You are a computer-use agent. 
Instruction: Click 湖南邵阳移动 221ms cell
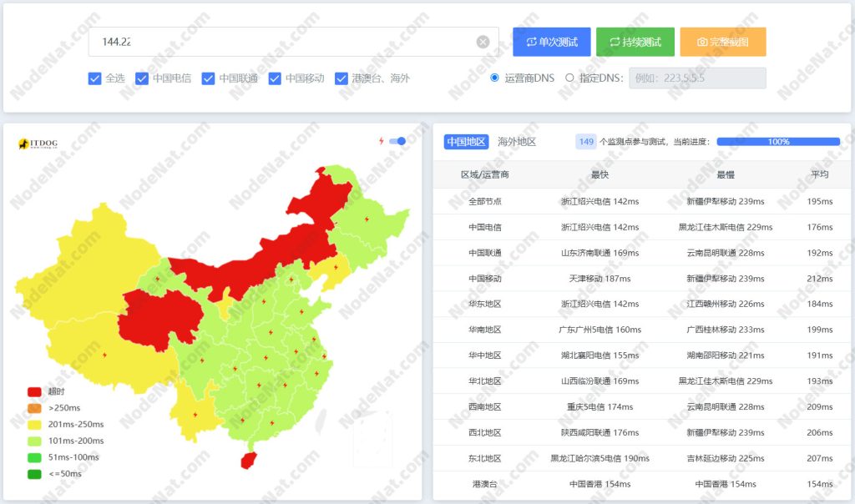(726, 355)
